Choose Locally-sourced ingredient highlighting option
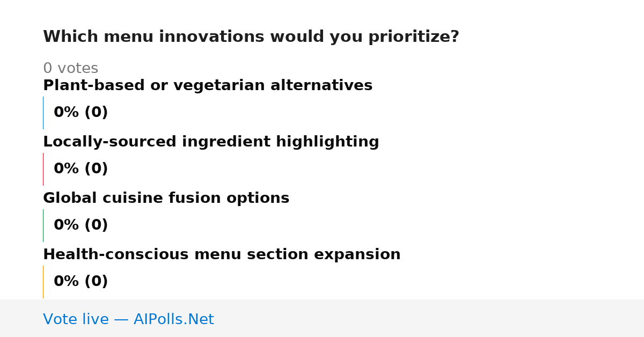Screen dimensions: 644x337 [x=211, y=142]
